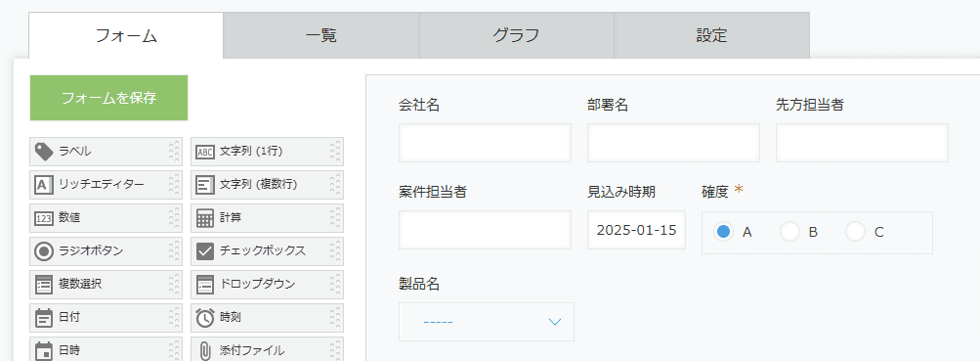Grab the drag handle on ラベル item
Screen dimensions: 980x361
coord(174,152)
